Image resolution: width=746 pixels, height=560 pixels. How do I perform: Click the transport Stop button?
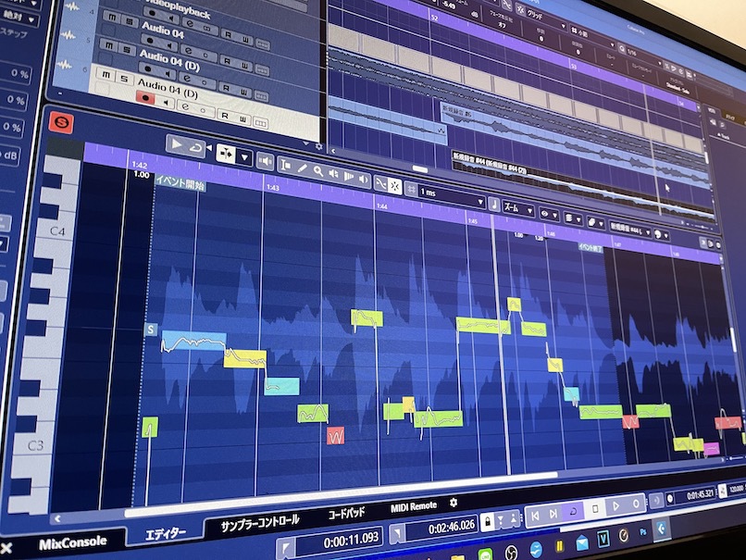(595, 508)
